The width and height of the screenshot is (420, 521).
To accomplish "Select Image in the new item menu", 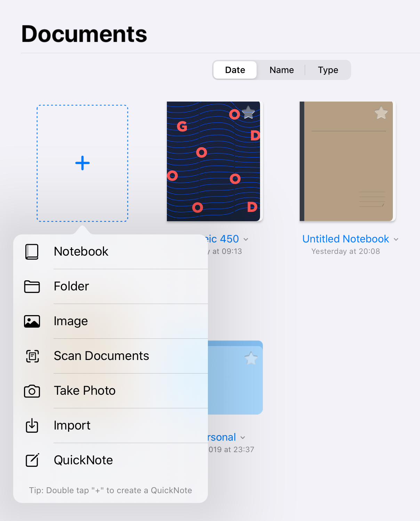I will point(111,321).
